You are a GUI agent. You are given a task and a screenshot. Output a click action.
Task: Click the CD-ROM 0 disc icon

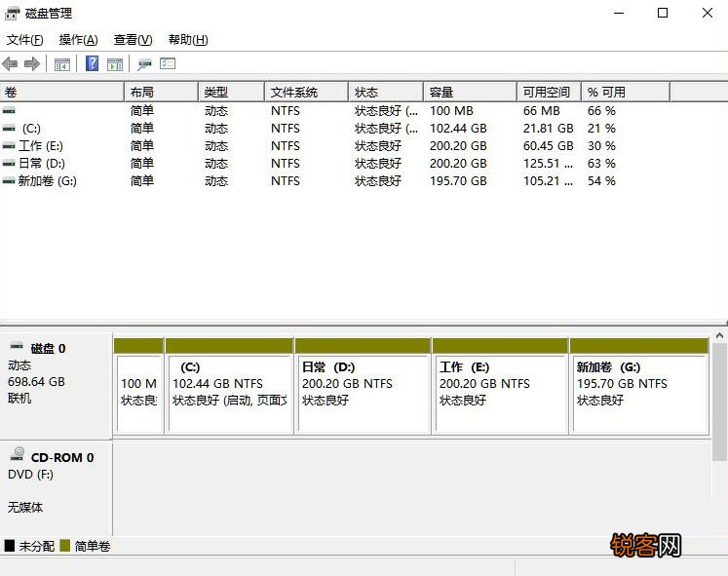(x=18, y=453)
